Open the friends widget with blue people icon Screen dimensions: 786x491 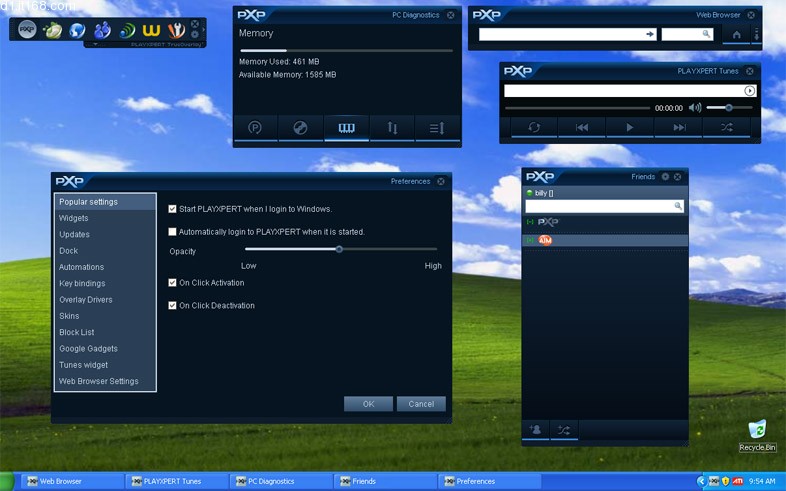tap(102, 31)
